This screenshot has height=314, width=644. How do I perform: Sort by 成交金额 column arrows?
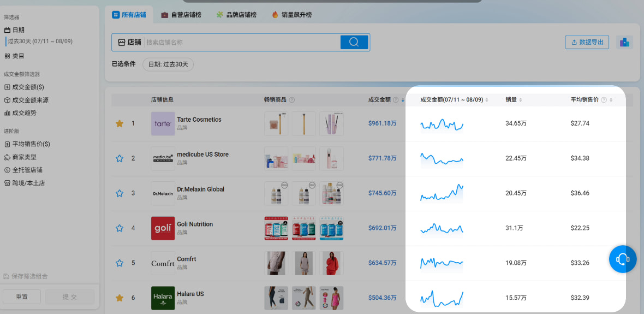click(x=403, y=100)
